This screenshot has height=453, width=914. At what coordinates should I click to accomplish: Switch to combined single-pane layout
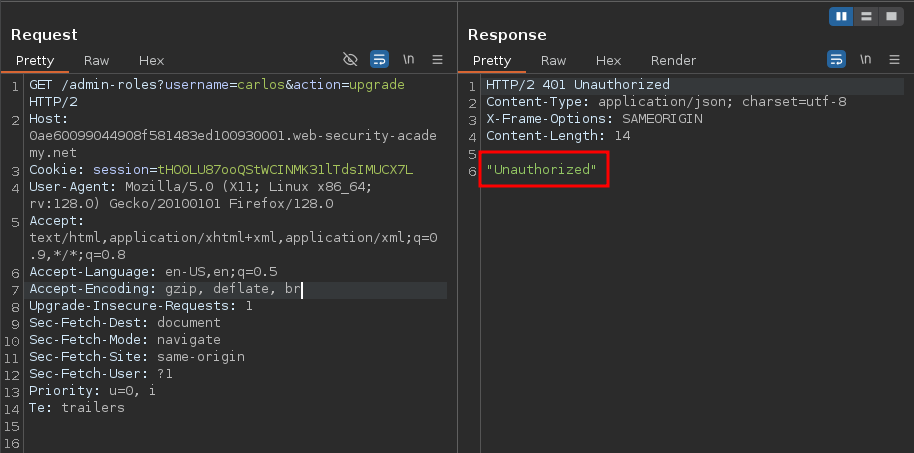tap(890, 16)
